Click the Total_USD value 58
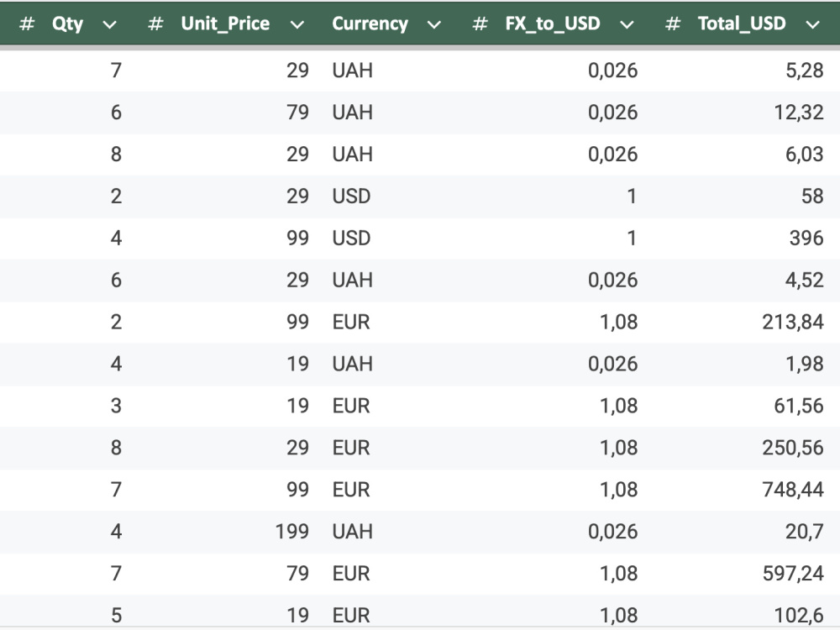 click(x=812, y=196)
